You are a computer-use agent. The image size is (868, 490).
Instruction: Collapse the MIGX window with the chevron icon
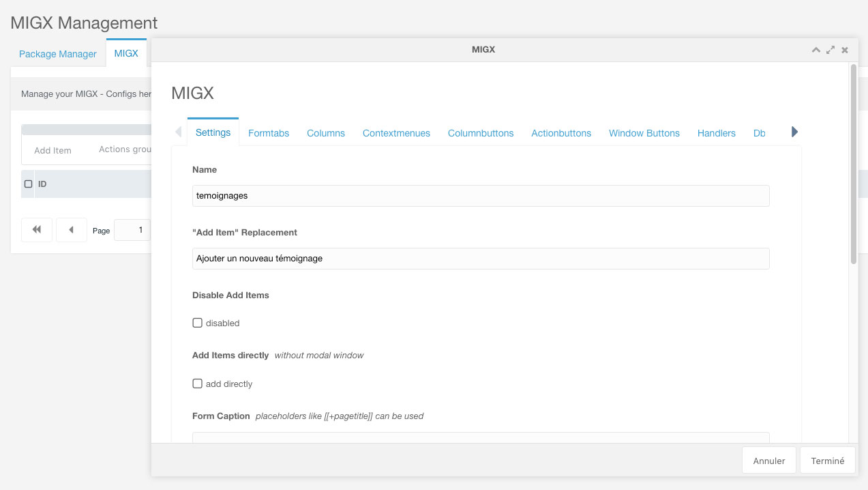point(815,50)
